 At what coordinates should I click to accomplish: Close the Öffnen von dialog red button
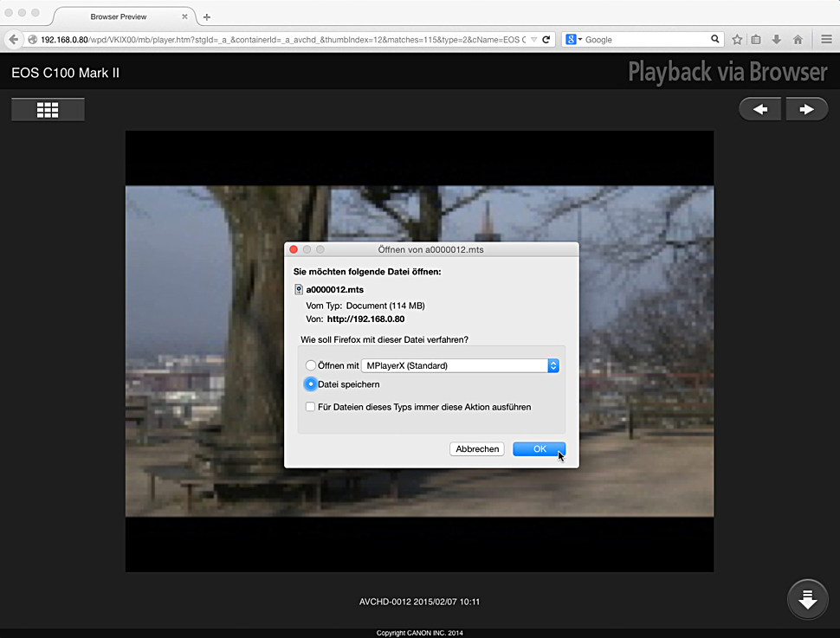(x=294, y=249)
